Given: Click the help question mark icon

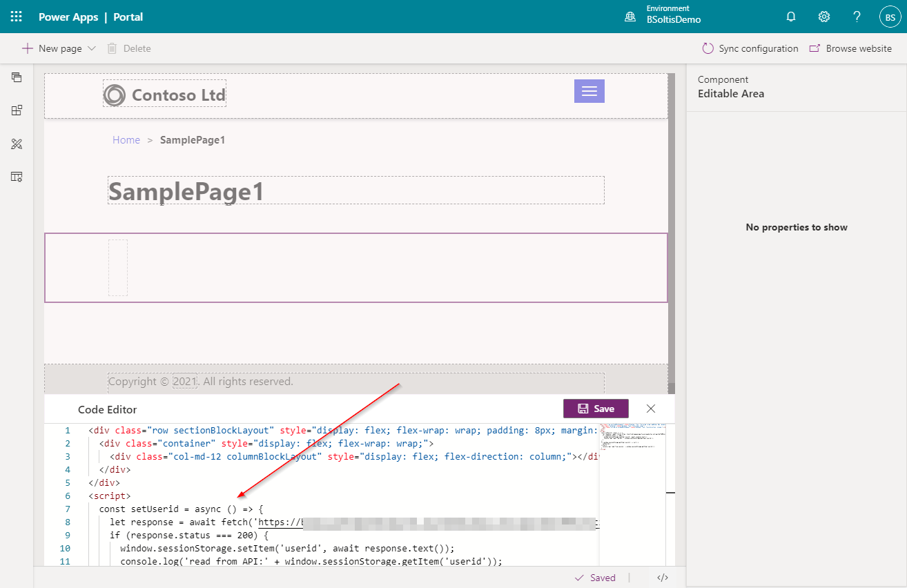Looking at the screenshot, I should click(857, 17).
